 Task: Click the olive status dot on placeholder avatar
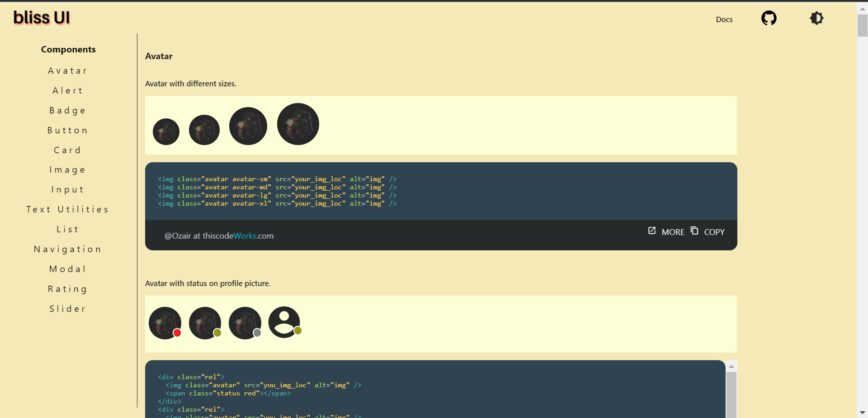coord(297,331)
